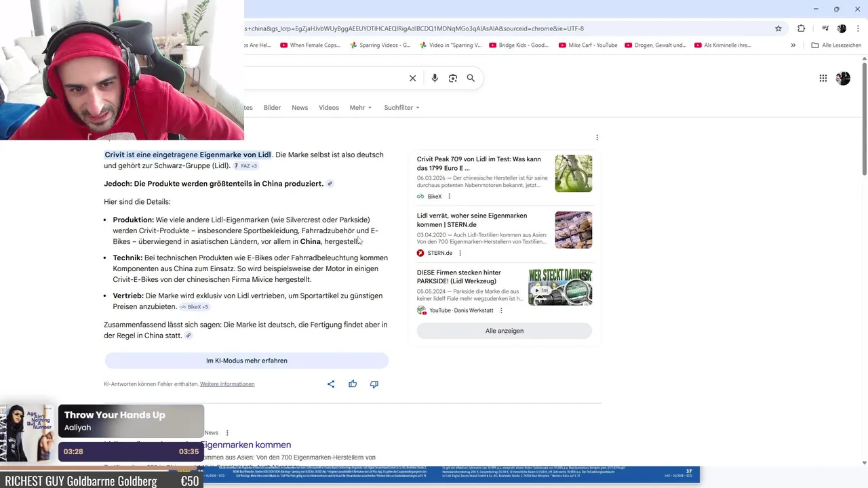Click 'RICHEST GUY Goldbarne Goldberg' ticker text

coord(81,481)
